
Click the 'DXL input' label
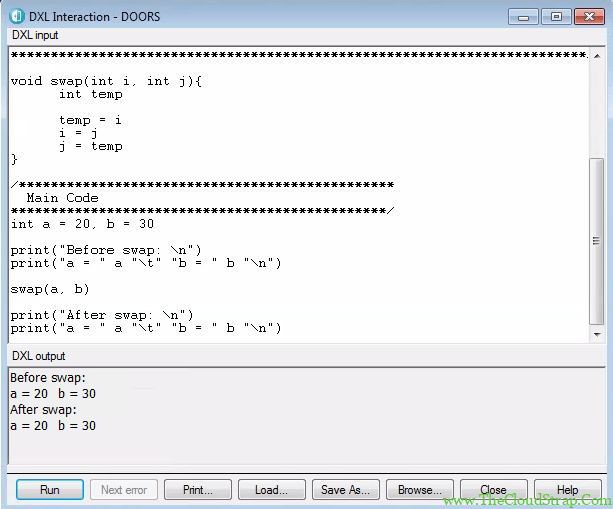[x=35, y=35]
